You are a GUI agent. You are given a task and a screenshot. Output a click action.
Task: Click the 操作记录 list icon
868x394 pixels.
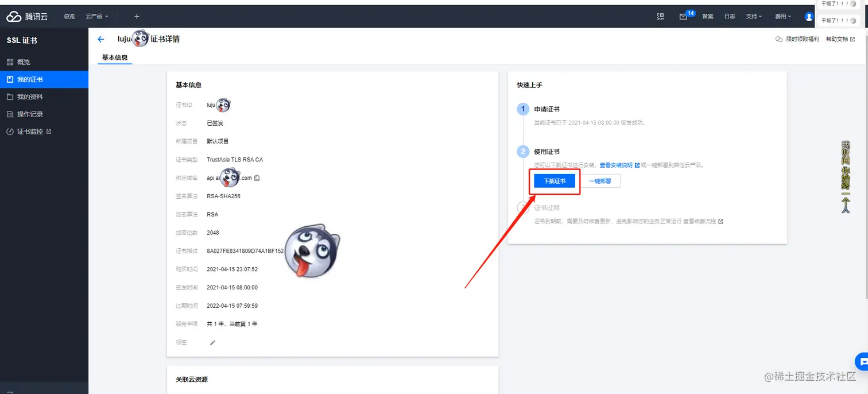click(x=10, y=114)
